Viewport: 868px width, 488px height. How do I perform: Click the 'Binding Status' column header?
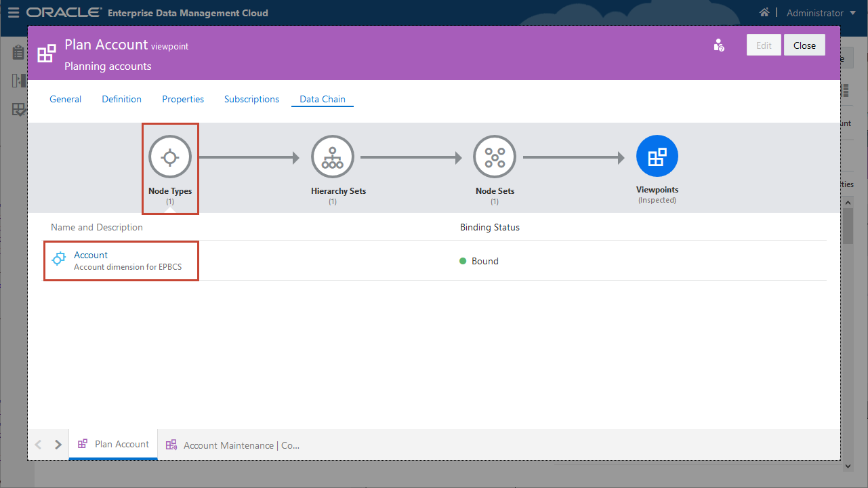(x=490, y=227)
